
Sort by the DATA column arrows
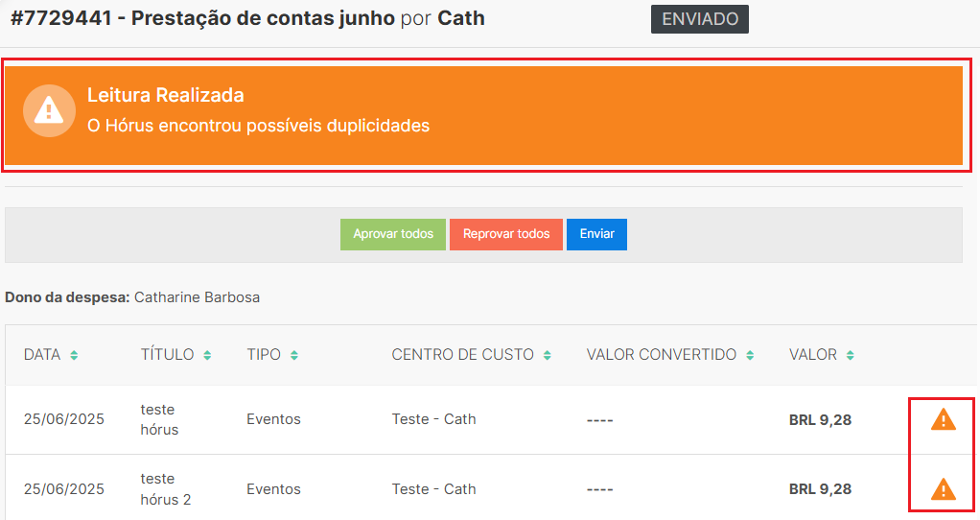pyautogui.click(x=74, y=355)
